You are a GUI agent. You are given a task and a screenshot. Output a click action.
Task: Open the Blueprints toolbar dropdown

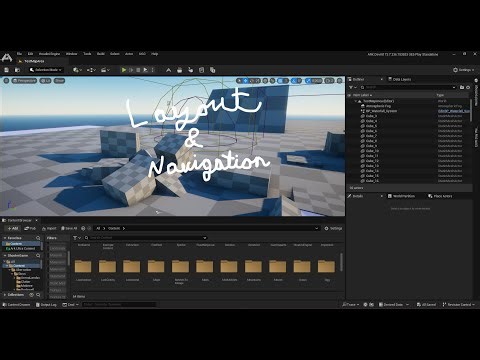pos(91,70)
